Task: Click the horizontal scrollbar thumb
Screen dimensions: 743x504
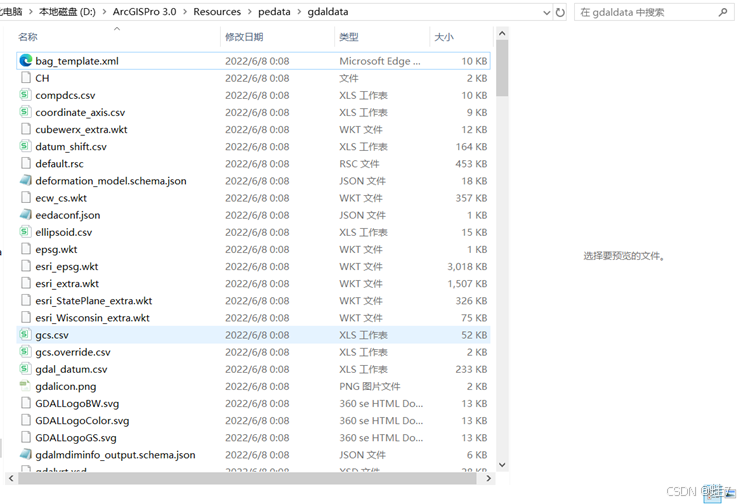Action: click(247, 478)
